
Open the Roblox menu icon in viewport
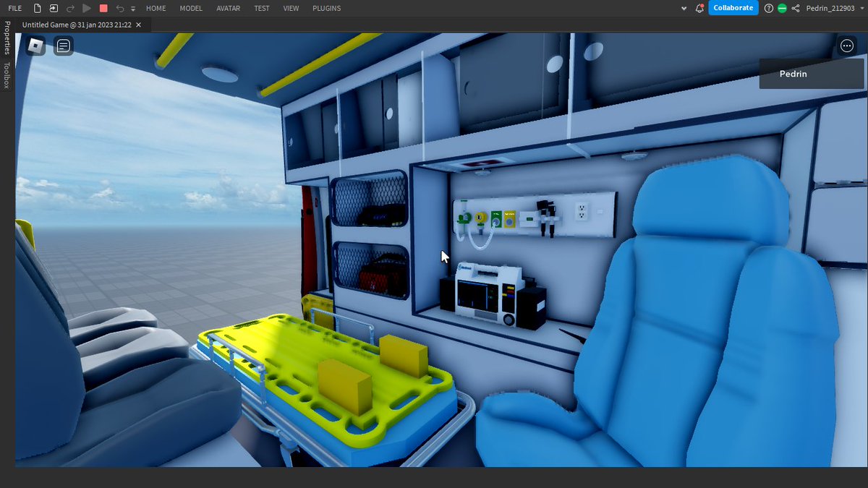[36, 46]
